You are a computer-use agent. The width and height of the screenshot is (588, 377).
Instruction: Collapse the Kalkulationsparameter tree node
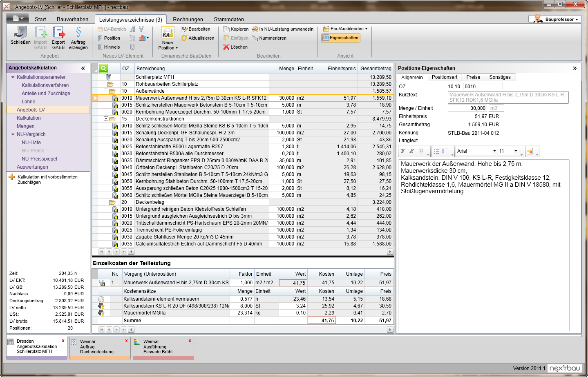13,77
